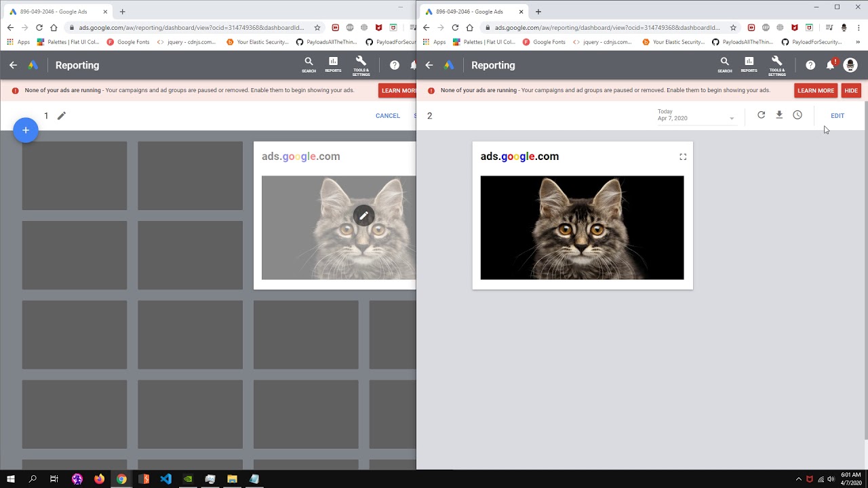Click Google Ads back arrow in left window
This screenshot has width=868, height=488.
13,65
